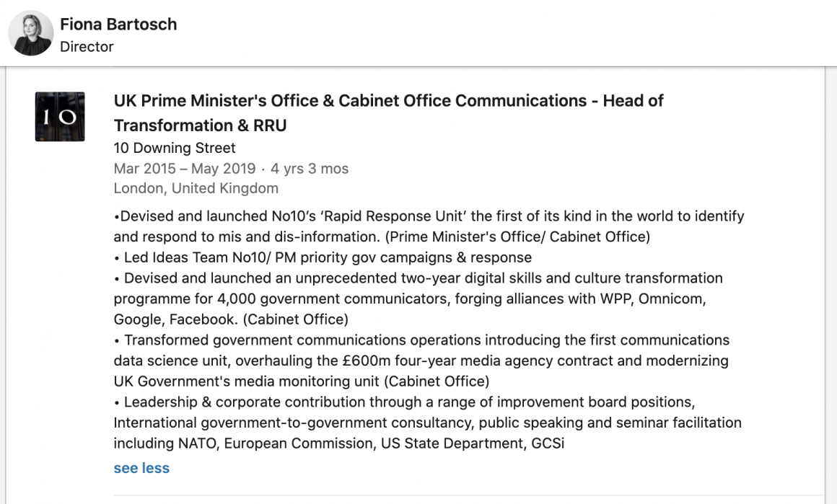
Task: Click the Mar 2015 – May 2019 date range
Action: [185, 169]
